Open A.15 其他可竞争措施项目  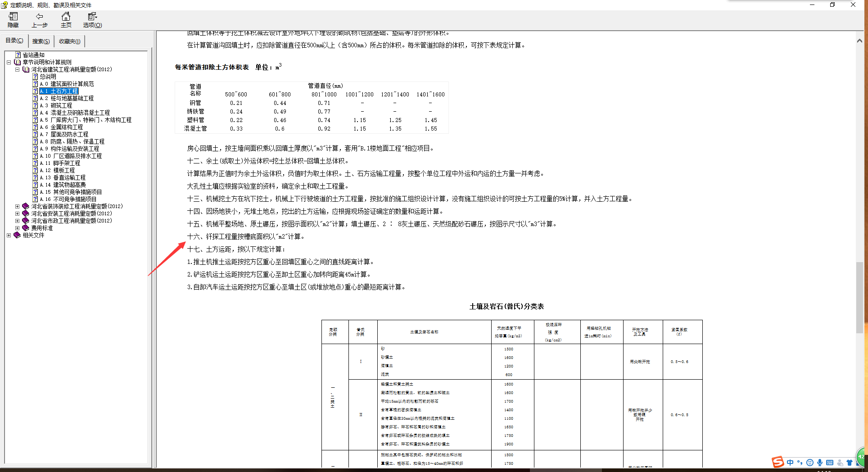(71, 192)
